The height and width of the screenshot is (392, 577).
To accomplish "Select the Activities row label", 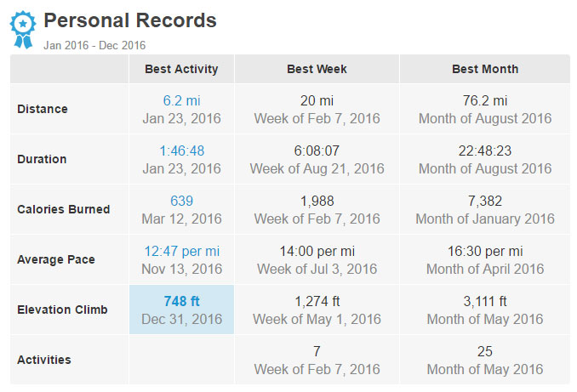I will (44, 360).
